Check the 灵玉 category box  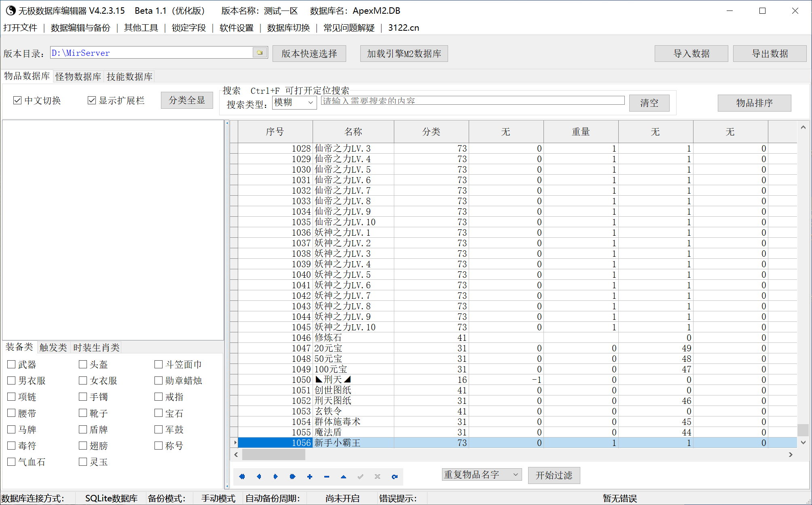click(x=83, y=462)
